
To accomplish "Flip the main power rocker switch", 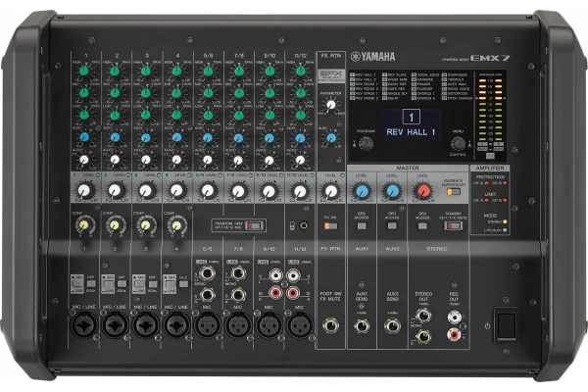I will tap(507, 324).
